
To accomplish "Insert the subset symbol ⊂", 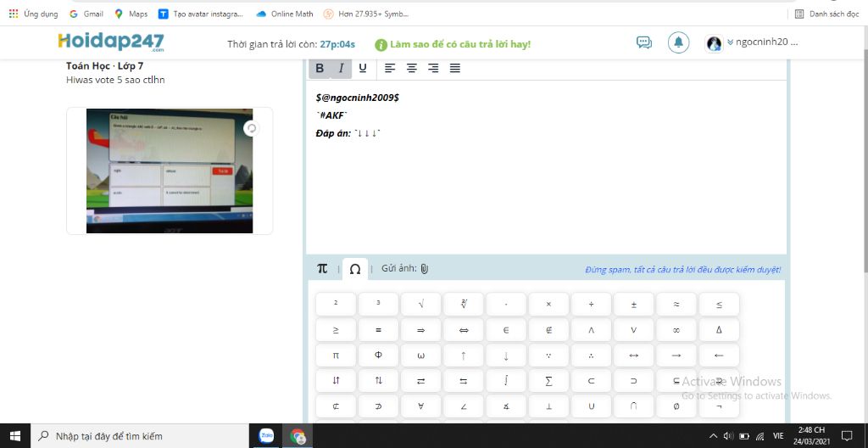I will (x=591, y=381).
